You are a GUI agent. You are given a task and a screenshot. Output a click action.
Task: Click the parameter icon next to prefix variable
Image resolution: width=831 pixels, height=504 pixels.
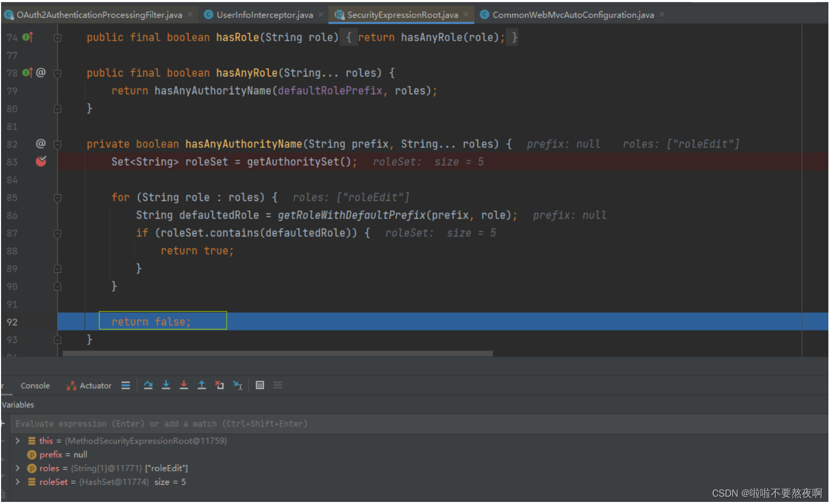(x=32, y=455)
